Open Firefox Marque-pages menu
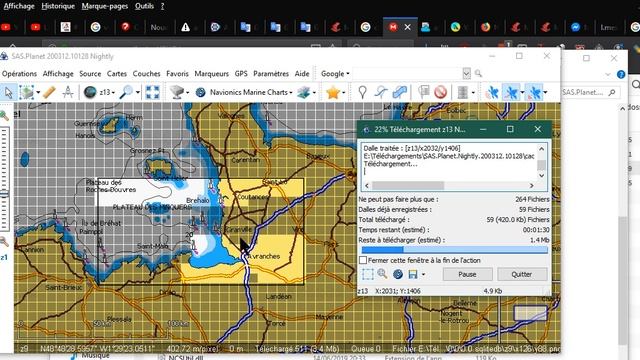Viewport: 640px width, 360px height. pyautogui.click(x=104, y=6)
